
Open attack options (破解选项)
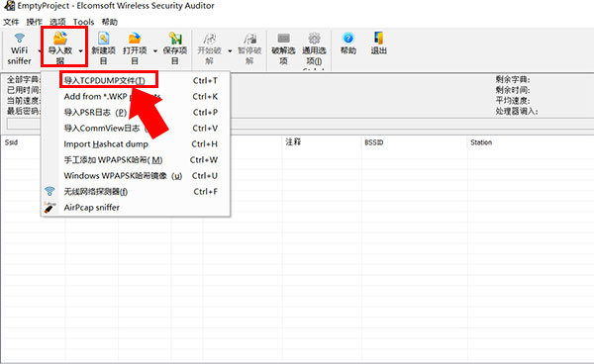click(283, 48)
